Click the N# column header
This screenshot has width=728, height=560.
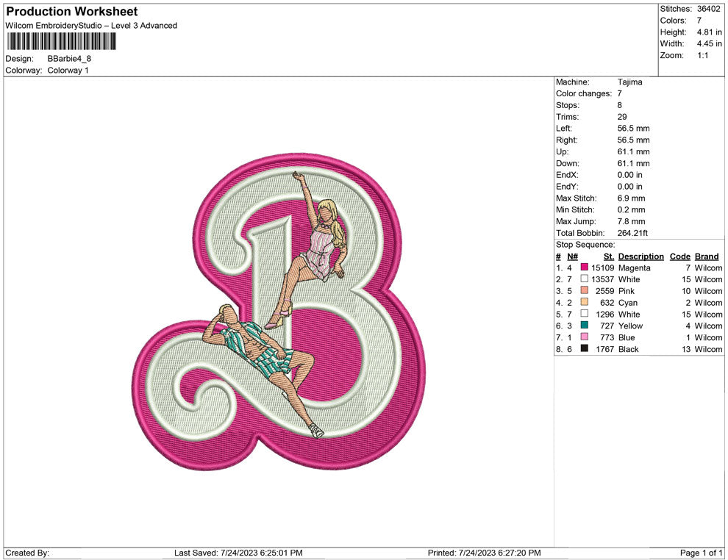click(x=572, y=256)
